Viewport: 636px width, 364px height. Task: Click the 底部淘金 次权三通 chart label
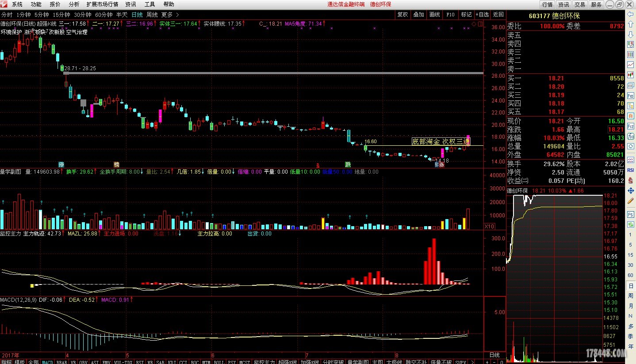tap(441, 141)
